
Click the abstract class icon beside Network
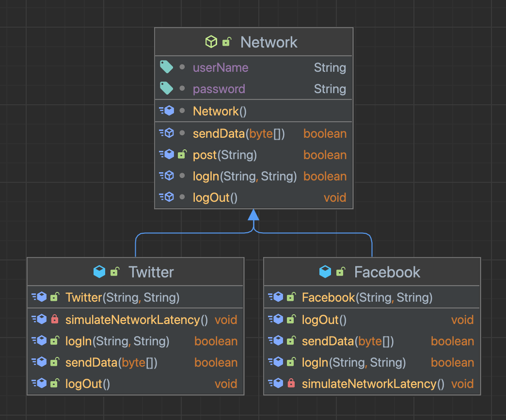pos(211,42)
